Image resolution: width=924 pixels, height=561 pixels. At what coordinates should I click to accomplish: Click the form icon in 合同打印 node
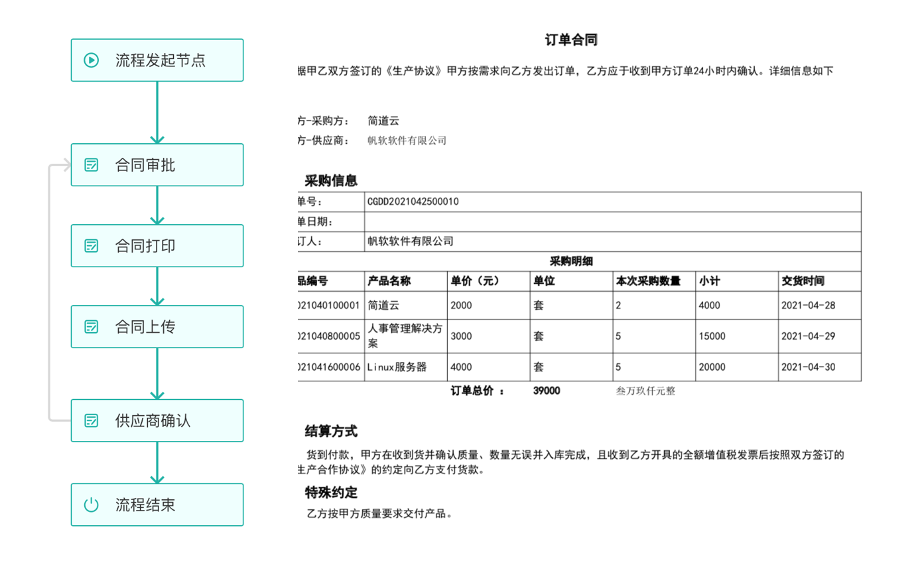[92, 246]
